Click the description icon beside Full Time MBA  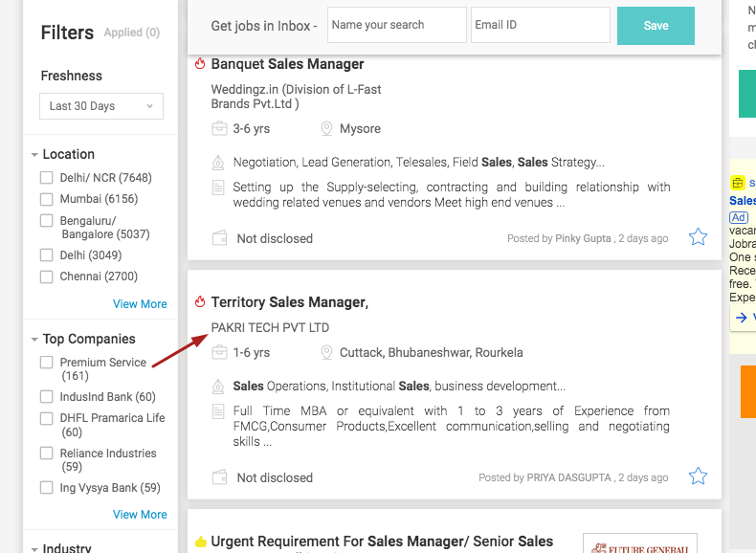pos(218,411)
